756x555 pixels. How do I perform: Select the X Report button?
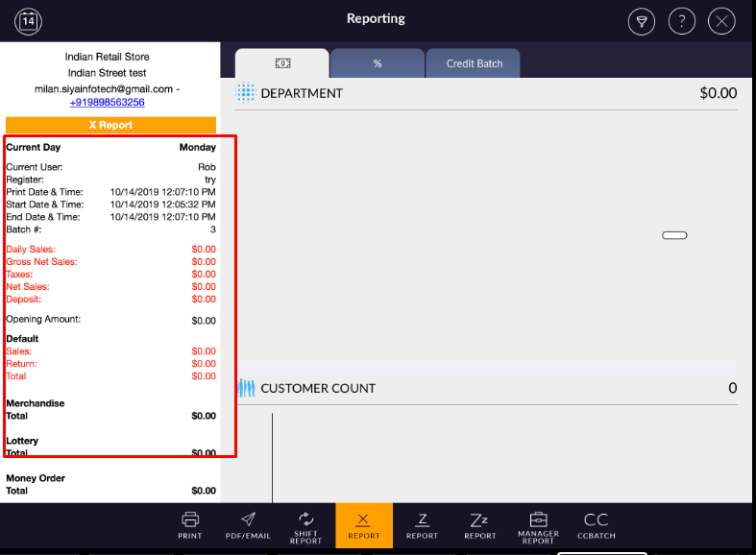click(363, 525)
